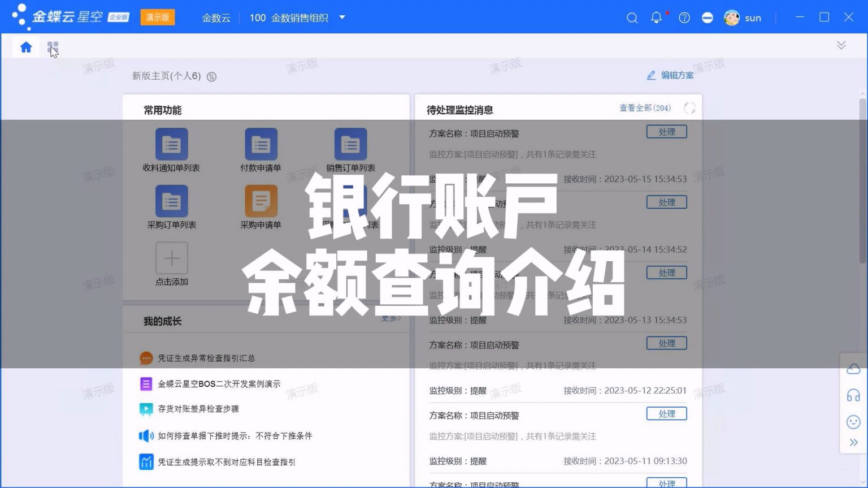The height and width of the screenshot is (488, 868).
Task: Click the 金数云 data center label
Action: tap(216, 18)
